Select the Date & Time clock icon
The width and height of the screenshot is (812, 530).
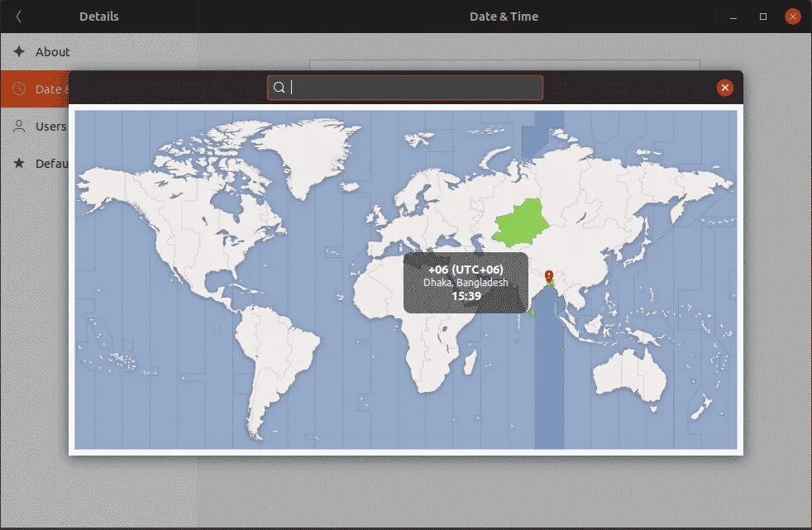coord(19,88)
